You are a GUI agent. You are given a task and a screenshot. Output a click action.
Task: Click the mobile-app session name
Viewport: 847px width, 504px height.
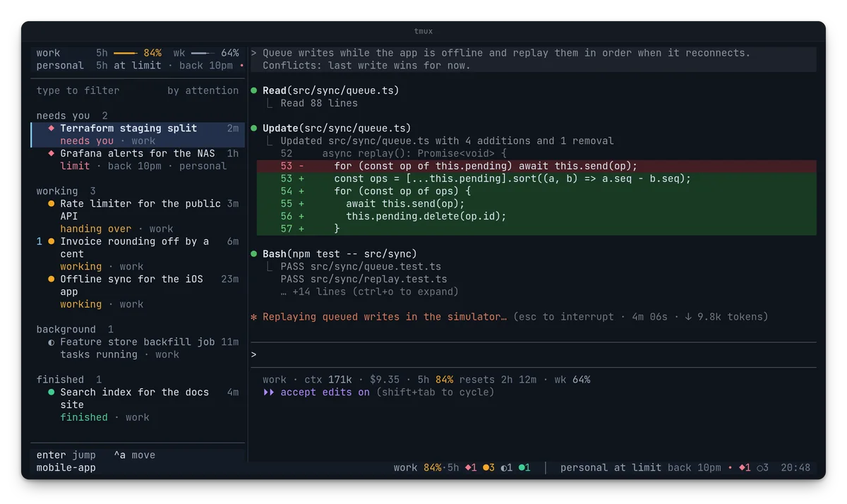66,468
